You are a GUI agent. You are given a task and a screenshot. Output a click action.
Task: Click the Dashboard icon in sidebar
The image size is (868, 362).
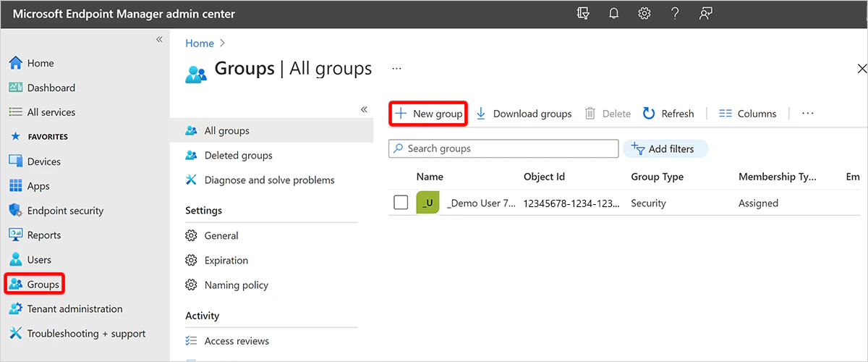click(x=16, y=88)
